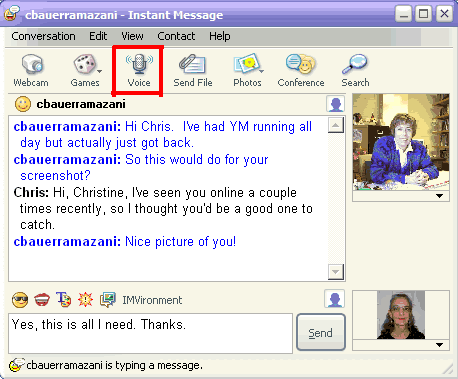Screen dimensions: 458x379
Task: Open Photos sharing icon
Action: pos(247,70)
